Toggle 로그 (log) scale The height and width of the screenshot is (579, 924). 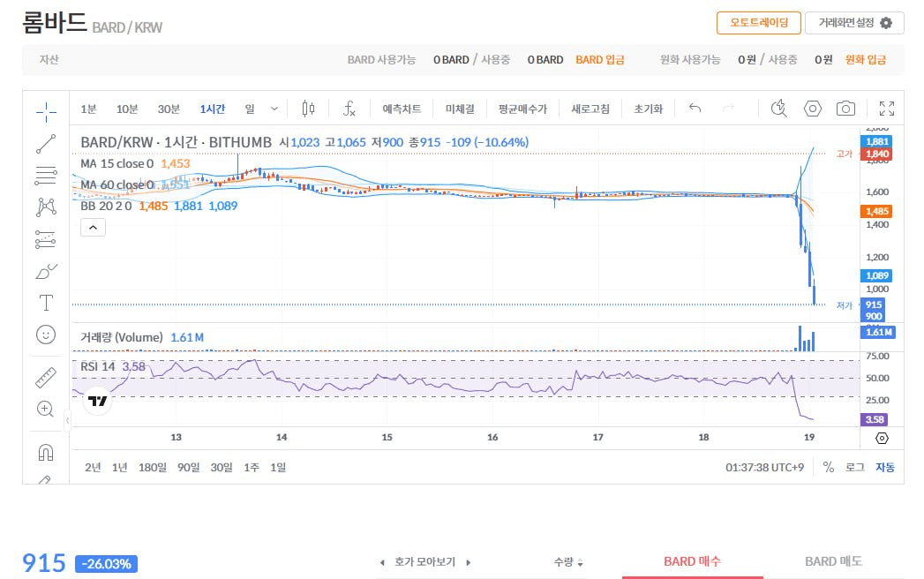(854, 467)
